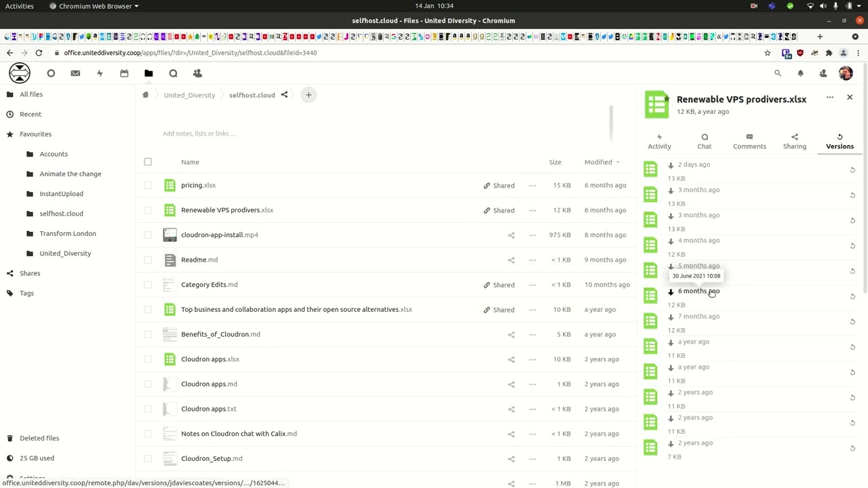Open the United_Diversity breadcrumb

[x=189, y=95]
